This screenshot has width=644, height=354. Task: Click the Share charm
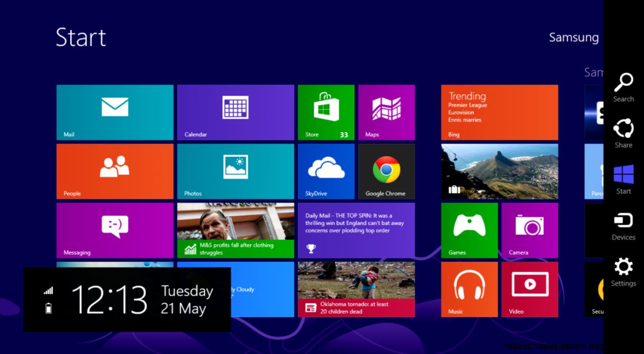(623, 133)
